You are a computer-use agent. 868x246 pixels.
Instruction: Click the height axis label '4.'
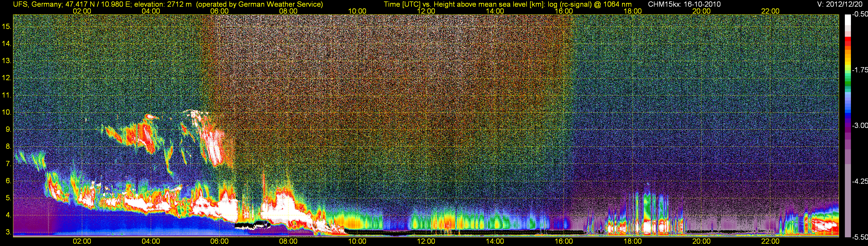8,215
